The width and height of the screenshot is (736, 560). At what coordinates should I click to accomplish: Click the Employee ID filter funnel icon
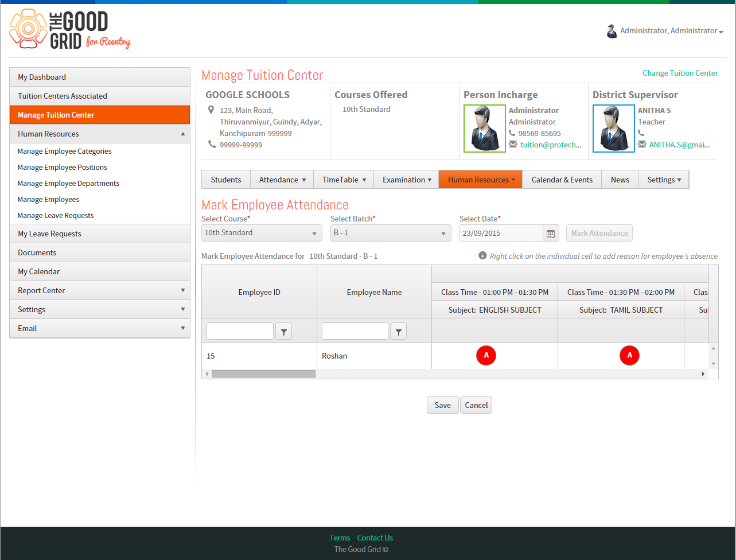[x=284, y=332]
